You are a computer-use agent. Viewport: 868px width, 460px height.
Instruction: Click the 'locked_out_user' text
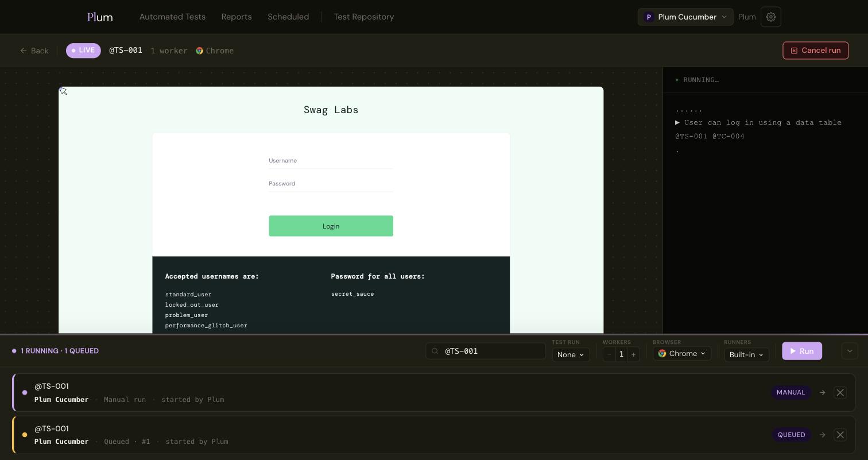click(192, 305)
